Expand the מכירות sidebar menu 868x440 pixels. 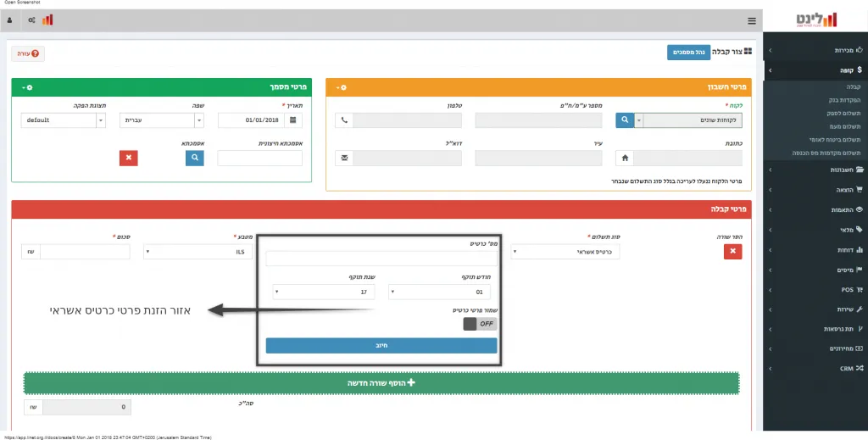(x=815, y=50)
